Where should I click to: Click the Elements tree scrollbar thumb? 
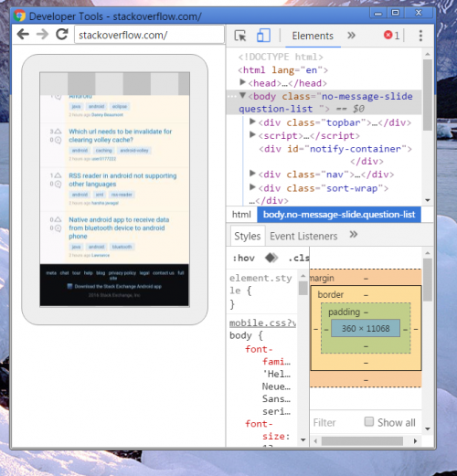(x=428, y=95)
